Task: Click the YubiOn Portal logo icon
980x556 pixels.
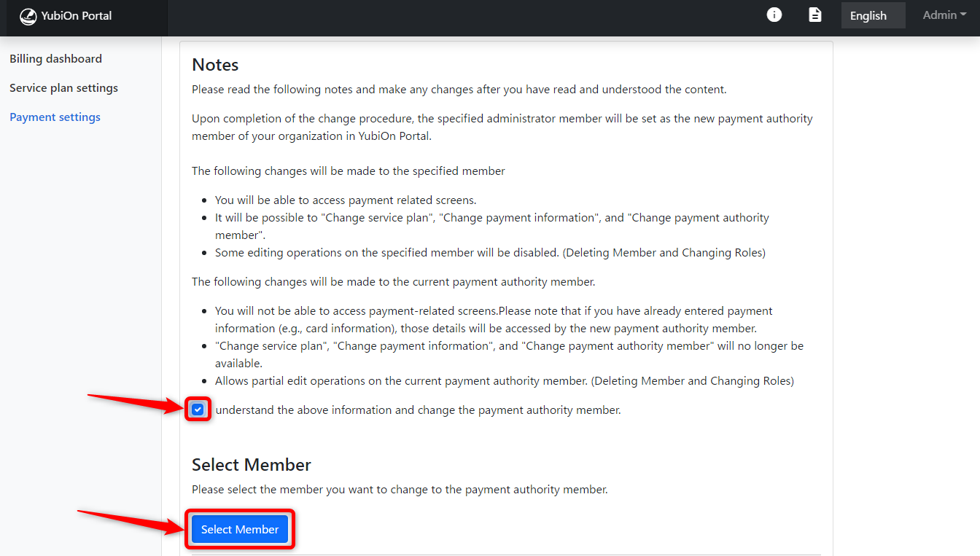Action: 28,16
